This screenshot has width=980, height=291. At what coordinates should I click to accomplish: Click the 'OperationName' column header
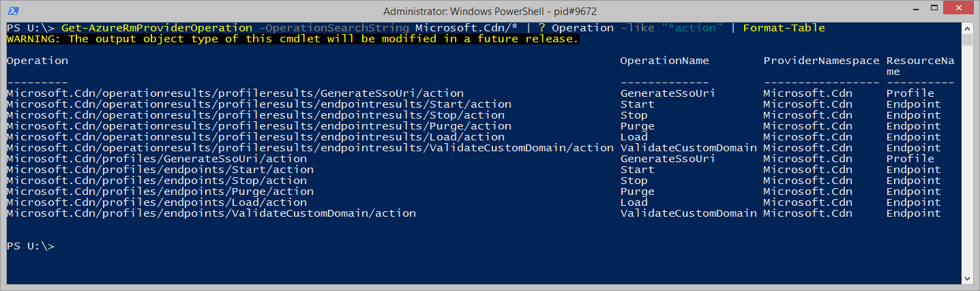click(665, 61)
